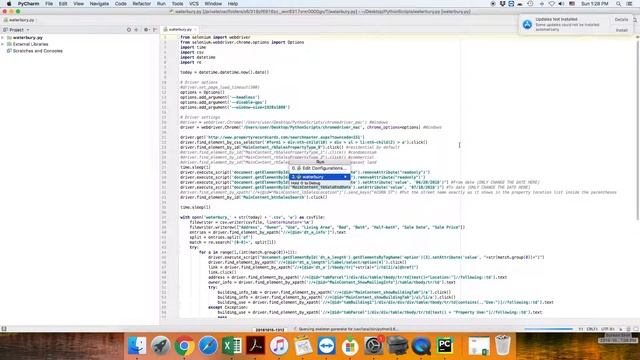
Task: Open Google Chrome from the Dock
Action: pos(184,346)
